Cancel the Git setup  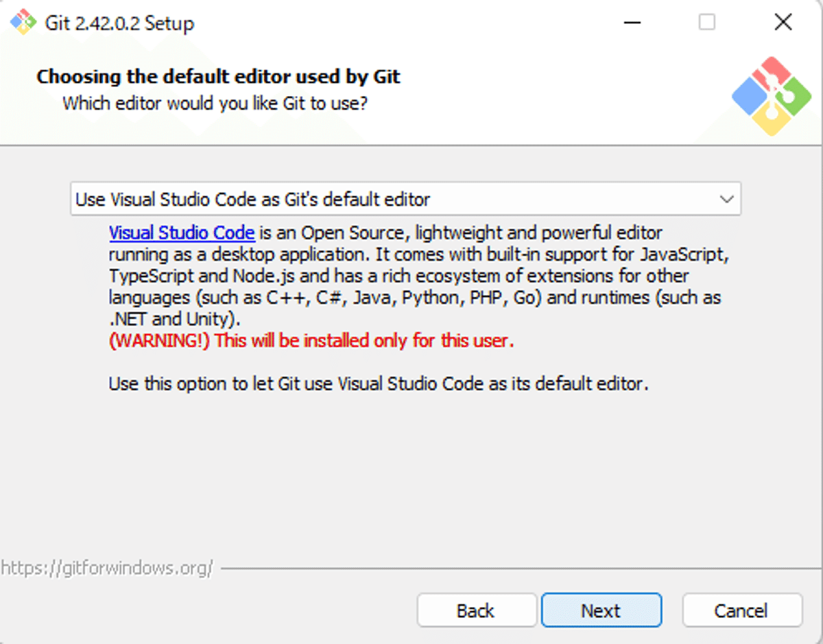pyautogui.click(x=741, y=610)
